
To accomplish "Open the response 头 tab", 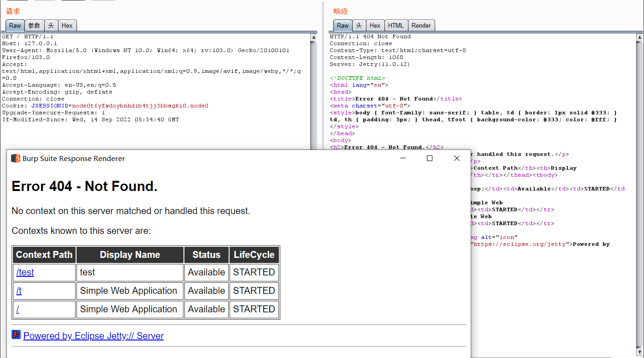I will [x=359, y=25].
